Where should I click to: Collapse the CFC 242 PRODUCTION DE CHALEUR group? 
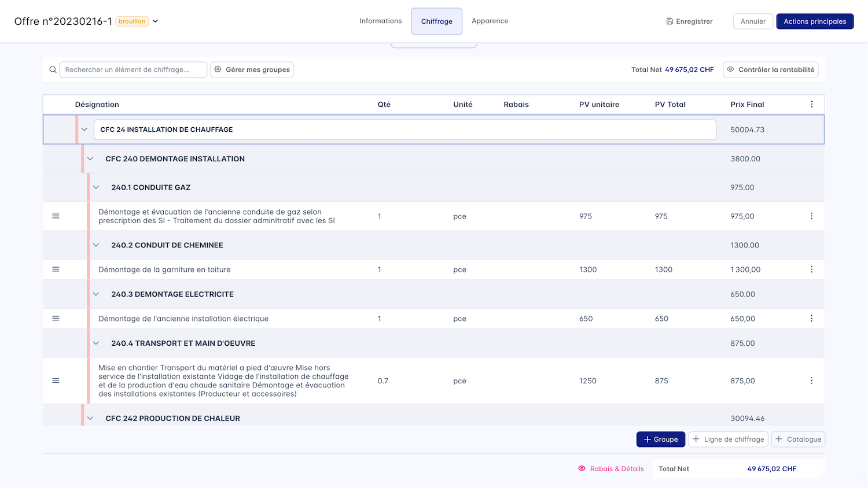click(90, 418)
